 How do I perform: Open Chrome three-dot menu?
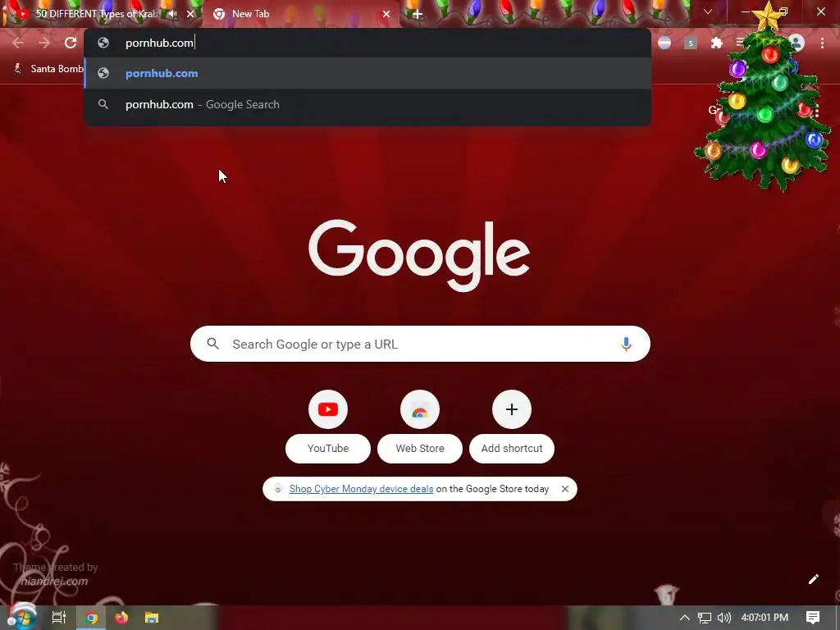tap(822, 43)
